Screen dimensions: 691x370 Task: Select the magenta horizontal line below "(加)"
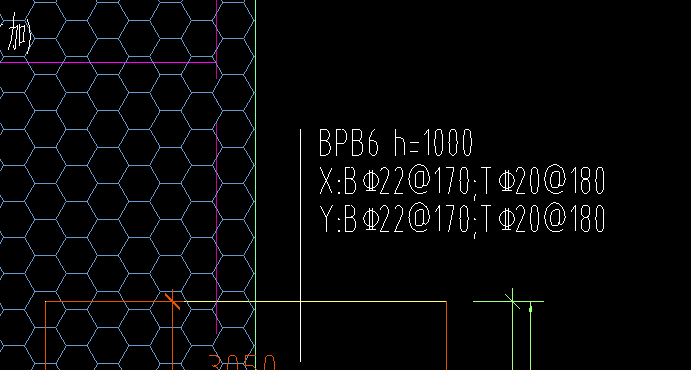(108, 62)
